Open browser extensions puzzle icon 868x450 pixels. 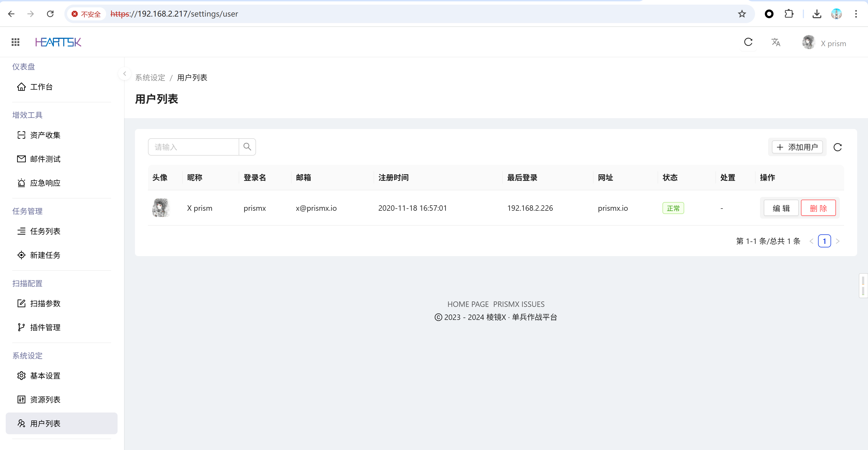tap(789, 14)
